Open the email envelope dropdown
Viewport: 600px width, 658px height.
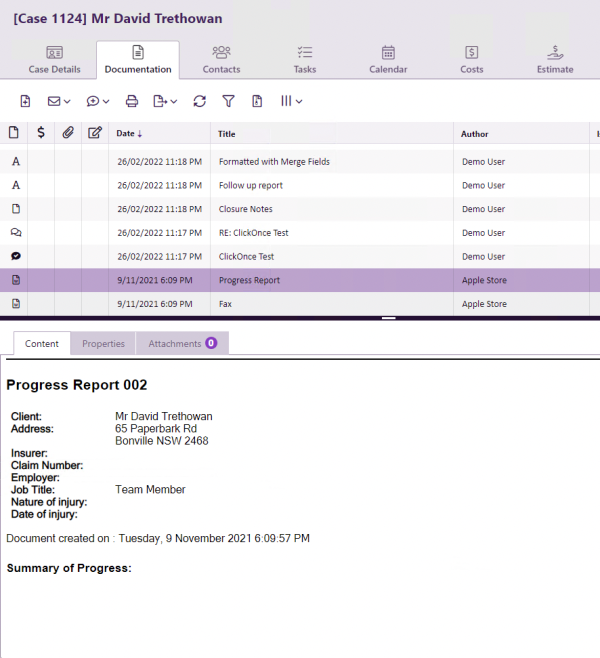(x=59, y=101)
